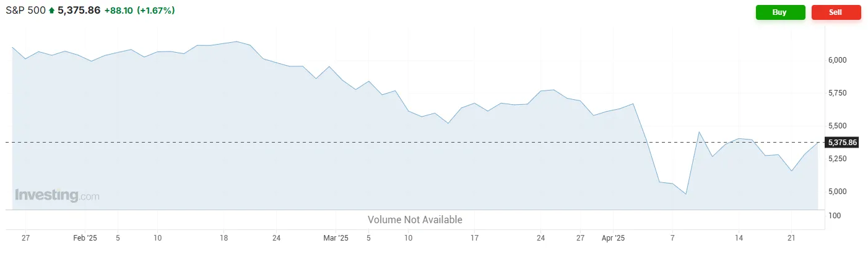This screenshot has height=253, width=868.
Task: Select the Feb '25 date axis label
Action: tap(85, 237)
